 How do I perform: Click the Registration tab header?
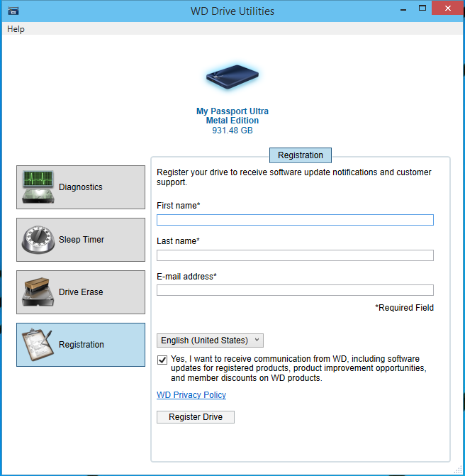(x=301, y=155)
